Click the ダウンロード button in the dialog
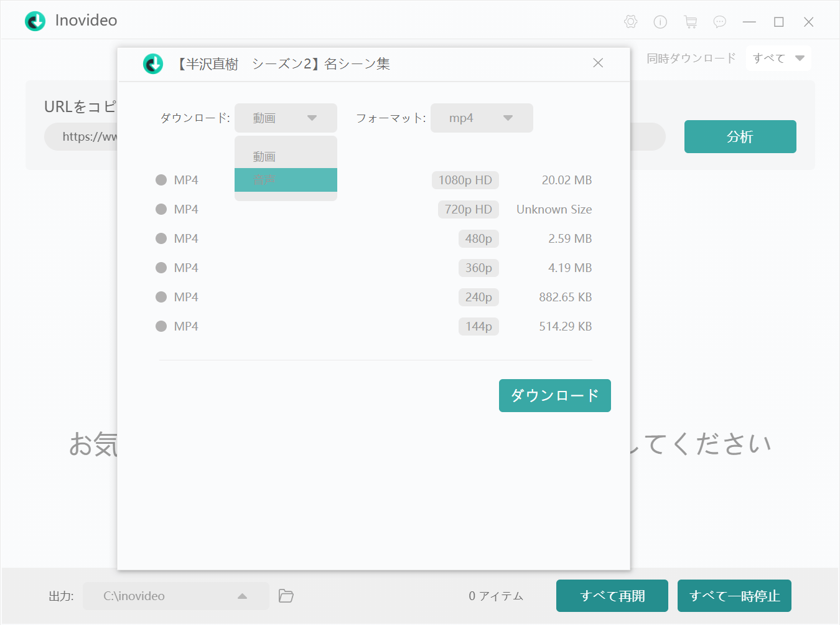This screenshot has height=625, width=840. pyautogui.click(x=555, y=395)
